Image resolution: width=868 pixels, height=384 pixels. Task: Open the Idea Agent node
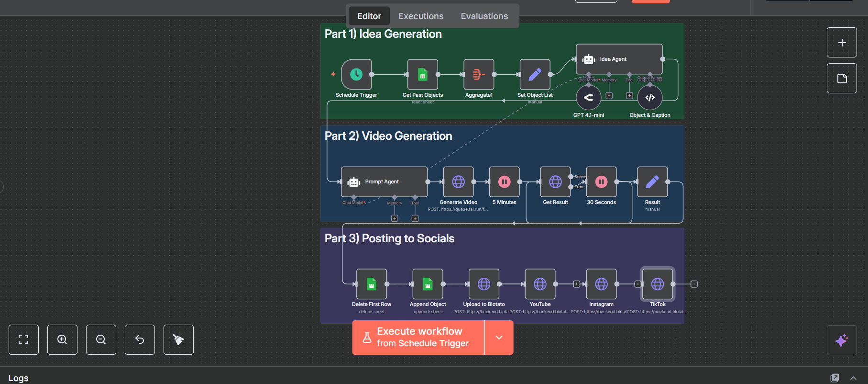(619, 59)
